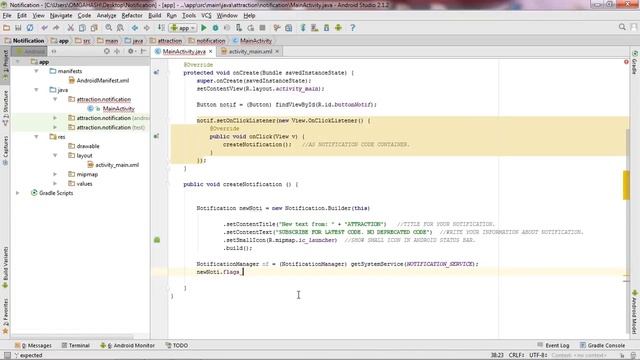The width and height of the screenshot is (640, 360).
Task: Click the navigate Back arrow icon
Action: tap(135, 28)
